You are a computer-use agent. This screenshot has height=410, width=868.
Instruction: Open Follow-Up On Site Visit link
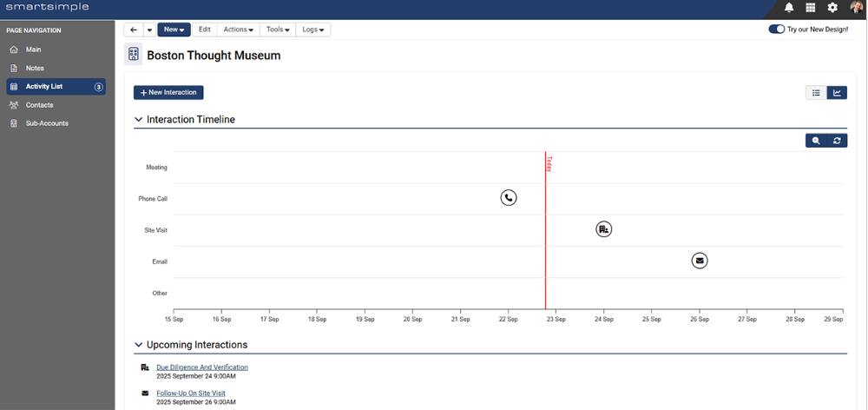pyautogui.click(x=191, y=393)
